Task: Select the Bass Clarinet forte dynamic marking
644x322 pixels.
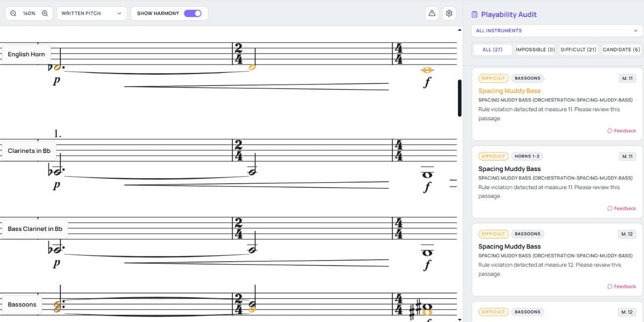Action: pyautogui.click(x=427, y=266)
